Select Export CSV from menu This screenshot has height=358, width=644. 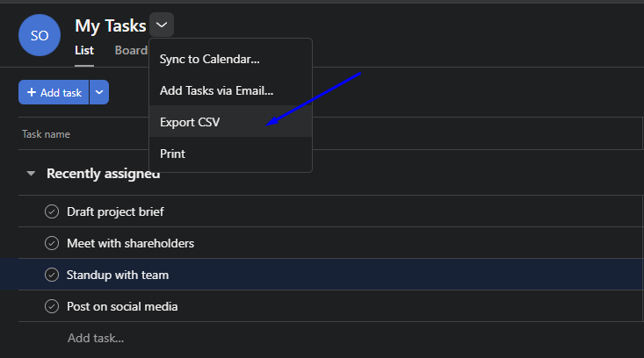click(x=190, y=122)
